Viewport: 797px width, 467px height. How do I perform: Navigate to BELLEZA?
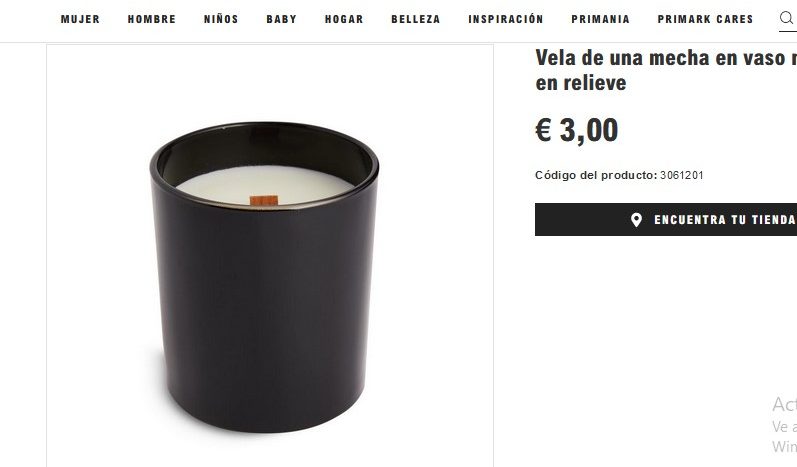pos(416,19)
